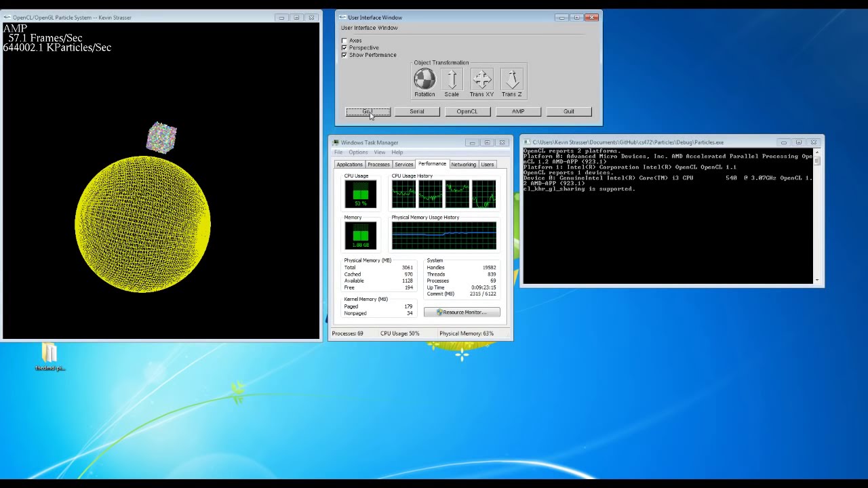Image resolution: width=868 pixels, height=488 pixels.
Task: Select the Scale arrow control
Action: (x=452, y=79)
